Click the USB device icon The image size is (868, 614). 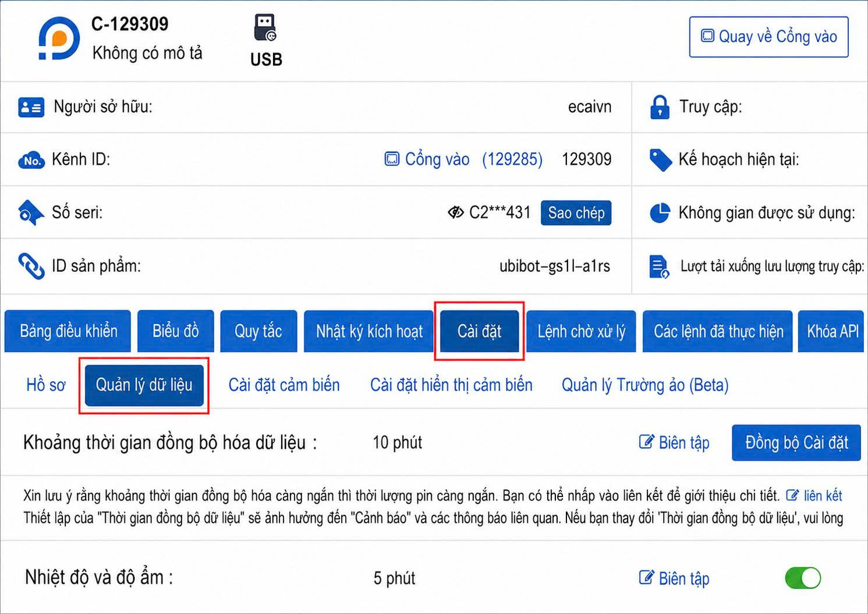265,27
